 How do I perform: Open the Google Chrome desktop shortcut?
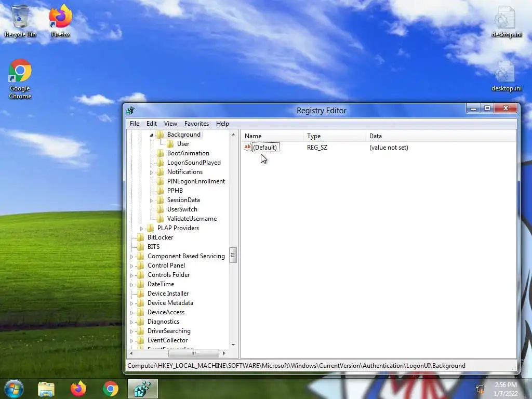pyautogui.click(x=20, y=79)
